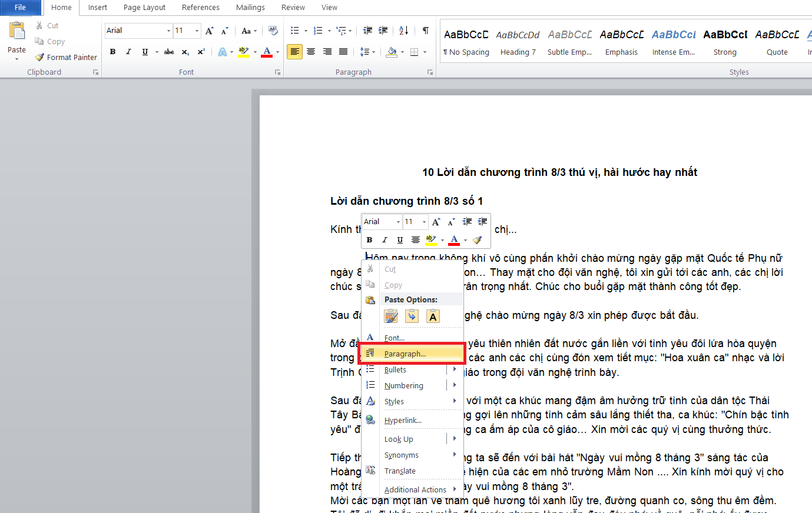
Task: Click Hyperlink... in the context menu
Action: point(403,420)
